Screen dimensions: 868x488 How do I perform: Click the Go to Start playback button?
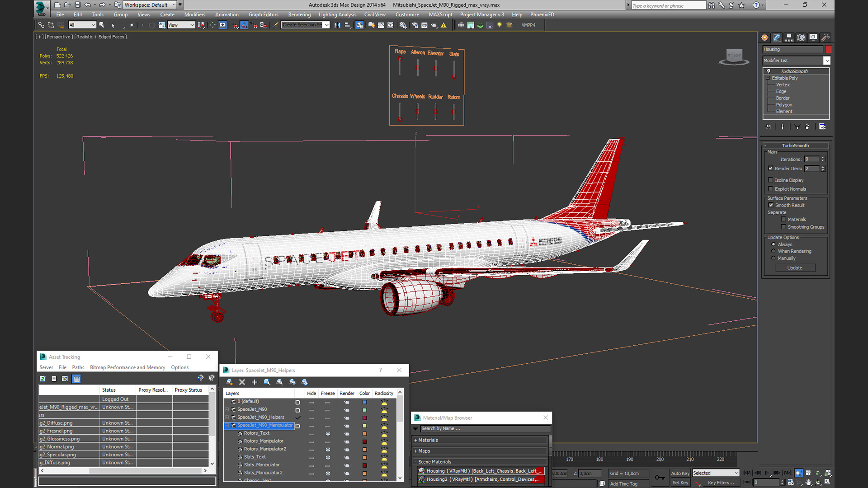(x=747, y=473)
